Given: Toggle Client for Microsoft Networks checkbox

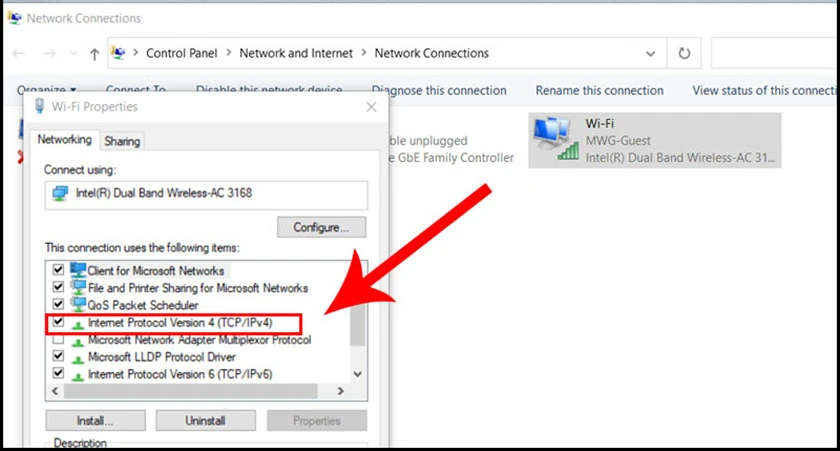Looking at the screenshot, I should 58,269.
